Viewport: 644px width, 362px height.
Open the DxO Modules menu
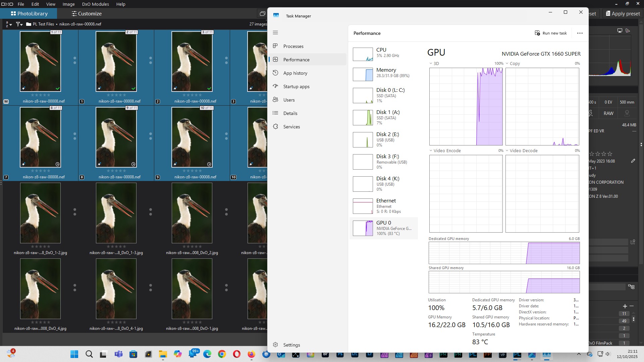95,4
